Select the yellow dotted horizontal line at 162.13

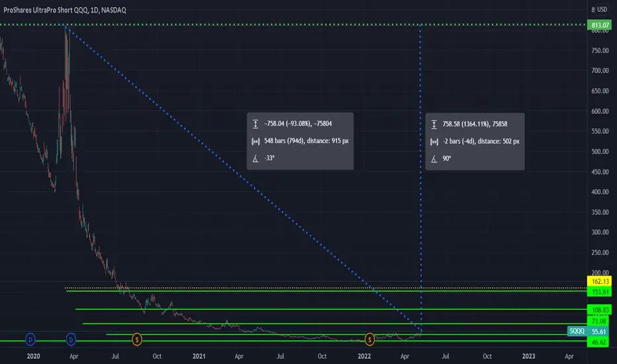(326, 288)
